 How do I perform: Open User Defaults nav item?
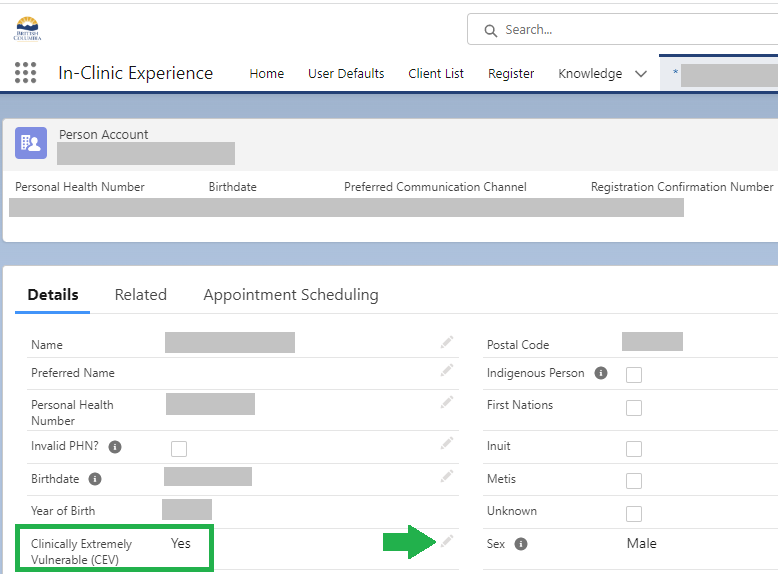pyautogui.click(x=346, y=74)
